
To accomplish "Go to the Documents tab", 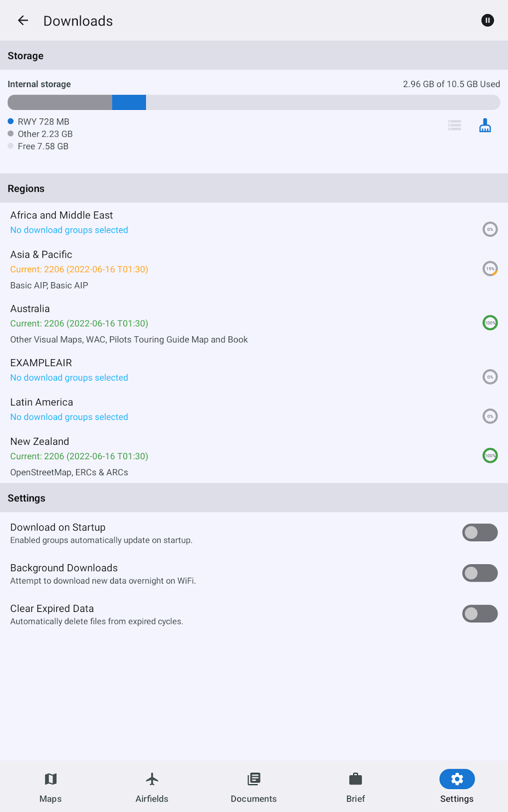I will [254, 787].
